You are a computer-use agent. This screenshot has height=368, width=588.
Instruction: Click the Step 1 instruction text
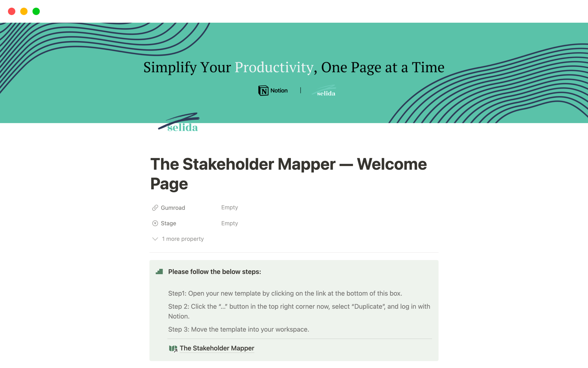285,293
